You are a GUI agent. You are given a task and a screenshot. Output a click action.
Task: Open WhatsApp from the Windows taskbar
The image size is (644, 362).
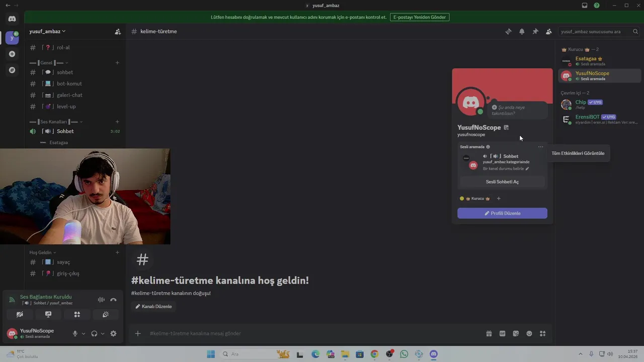[404, 354]
